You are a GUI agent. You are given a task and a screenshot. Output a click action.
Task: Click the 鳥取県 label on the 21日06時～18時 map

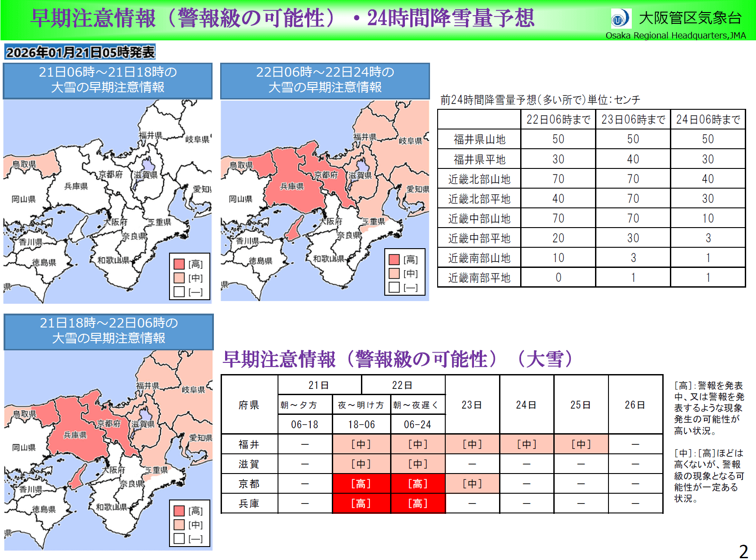(24, 164)
